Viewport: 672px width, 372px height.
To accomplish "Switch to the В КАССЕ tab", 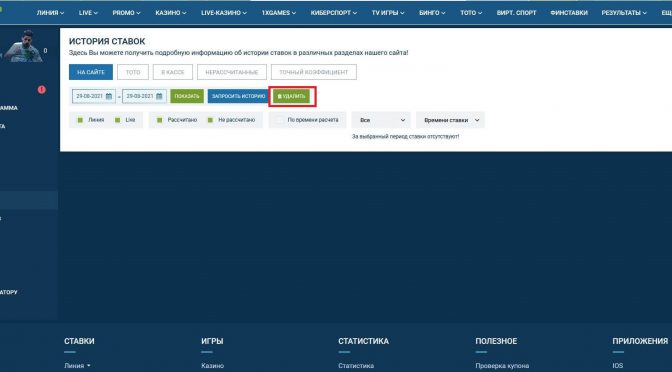I will tap(173, 72).
